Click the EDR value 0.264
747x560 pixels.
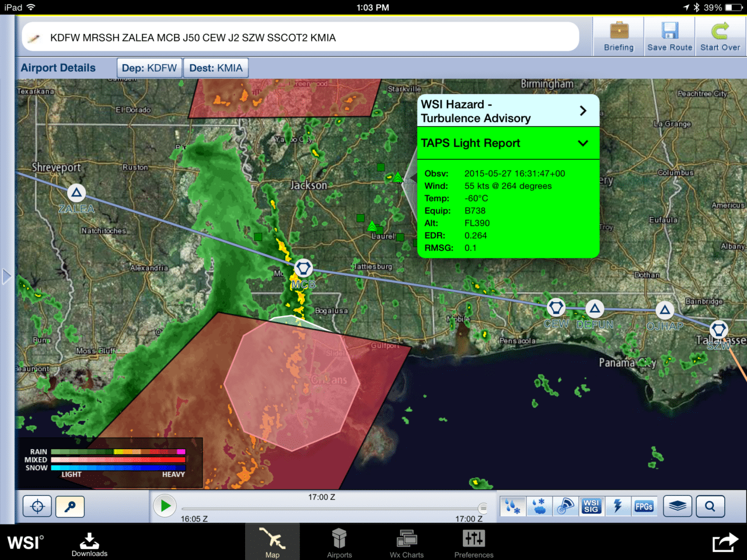[x=476, y=235]
